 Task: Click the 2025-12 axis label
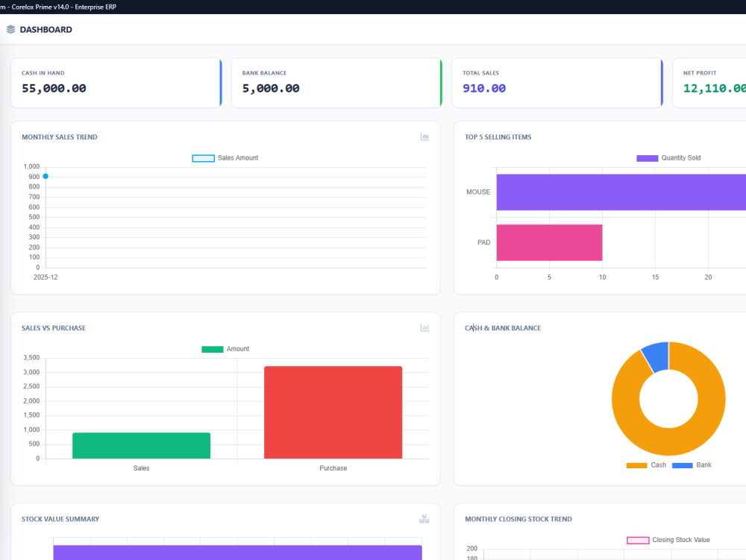46,277
